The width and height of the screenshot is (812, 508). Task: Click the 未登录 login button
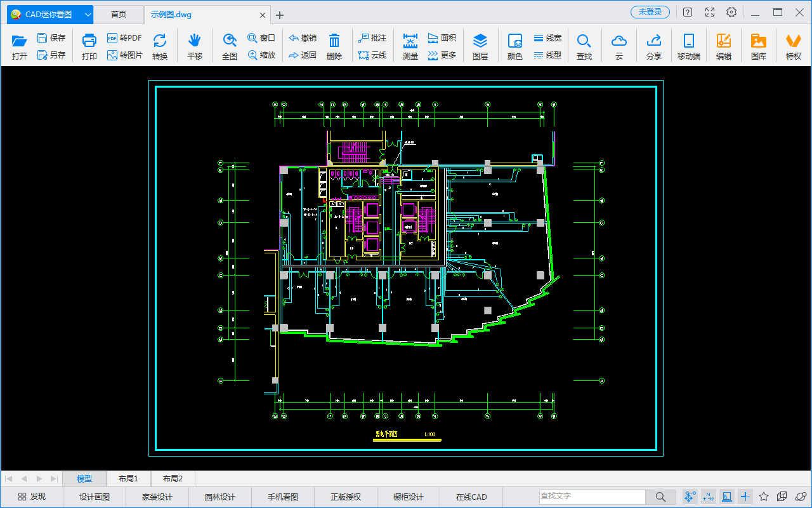tap(650, 12)
